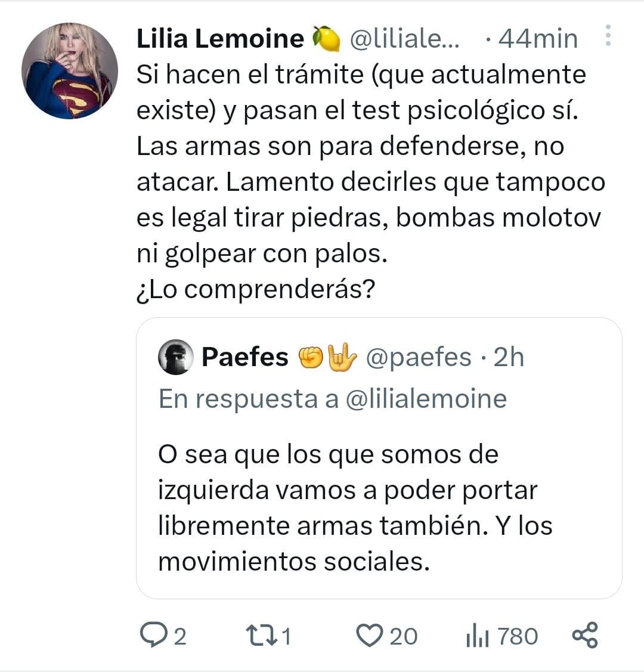The height and width of the screenshot is (672, 644).
Task: Click the @lilialemoine mention in reply line
Action: (426, 399)
